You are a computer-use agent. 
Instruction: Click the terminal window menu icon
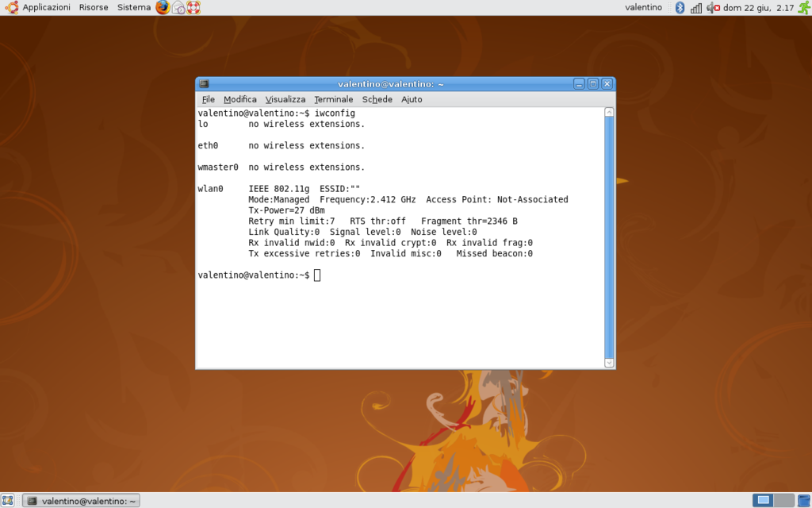[204, 84]
